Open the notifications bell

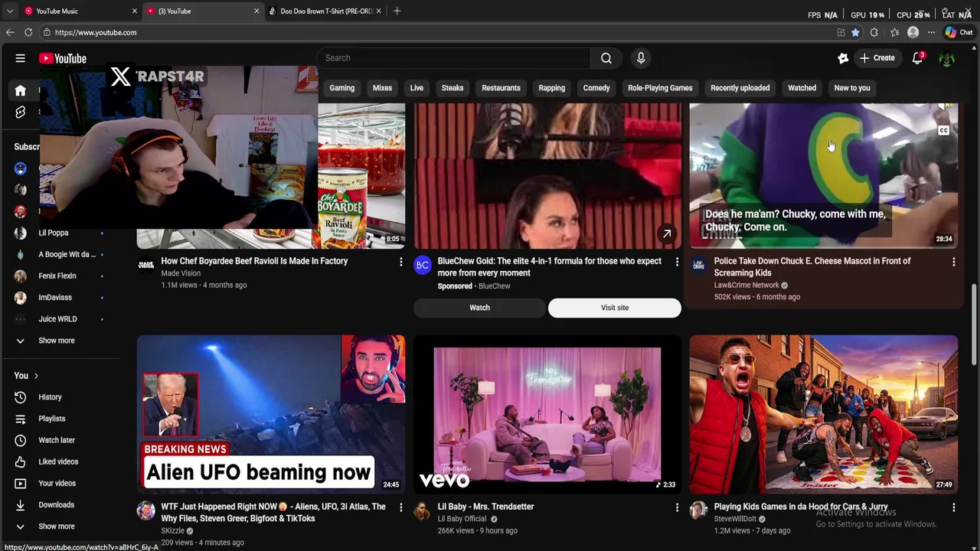coord(917,58)
